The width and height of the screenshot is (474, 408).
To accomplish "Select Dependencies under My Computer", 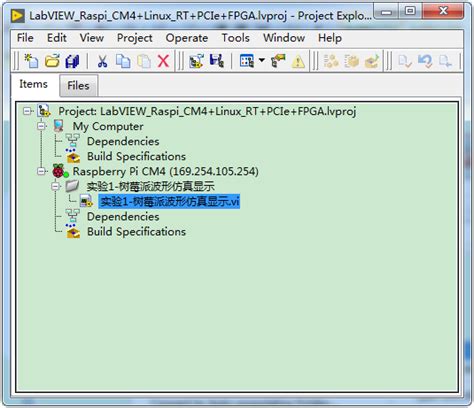I will [123, 141].
